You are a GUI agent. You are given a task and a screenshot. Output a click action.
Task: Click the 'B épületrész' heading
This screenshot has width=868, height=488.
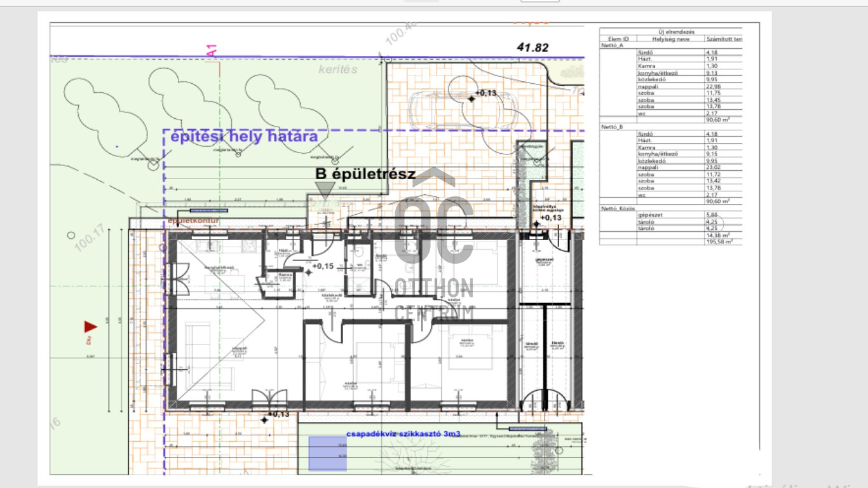click(365, 173)
